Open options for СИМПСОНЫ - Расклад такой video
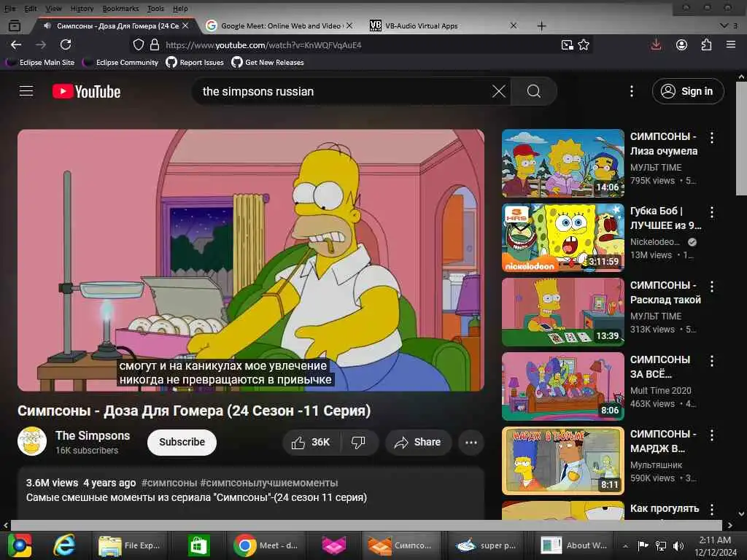 (712, 287)
